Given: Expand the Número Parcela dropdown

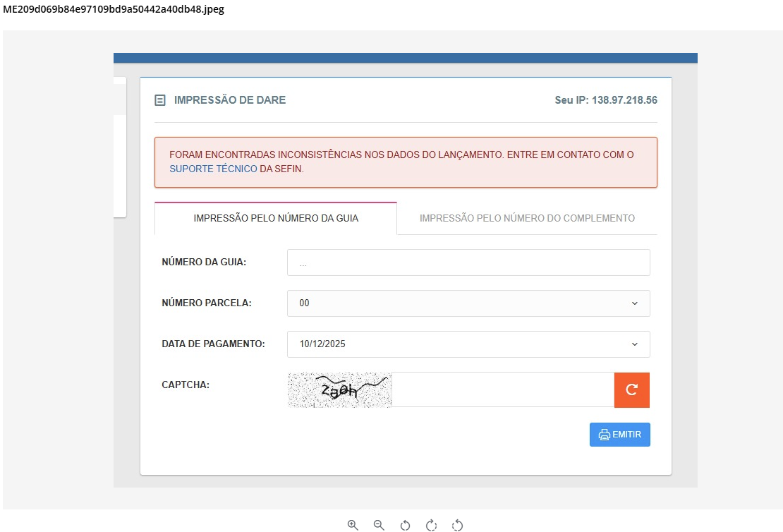Looking at the screenshot, I should pos(468,303).
